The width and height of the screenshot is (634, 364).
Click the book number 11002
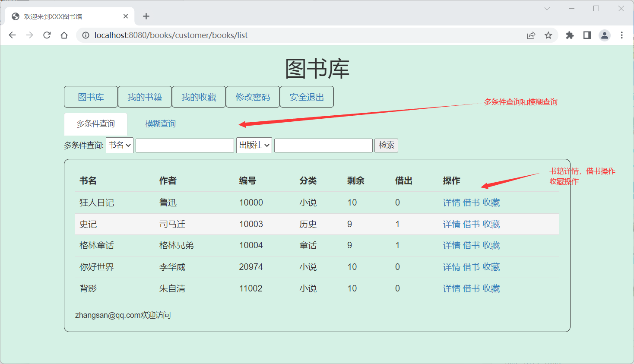pos(251,288)
